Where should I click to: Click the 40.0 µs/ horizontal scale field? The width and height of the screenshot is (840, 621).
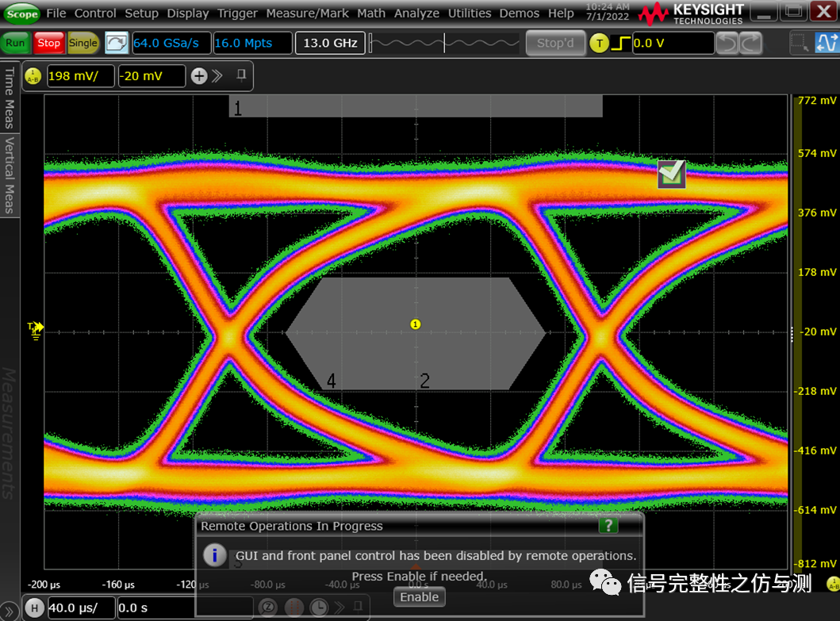coord(80,608)
